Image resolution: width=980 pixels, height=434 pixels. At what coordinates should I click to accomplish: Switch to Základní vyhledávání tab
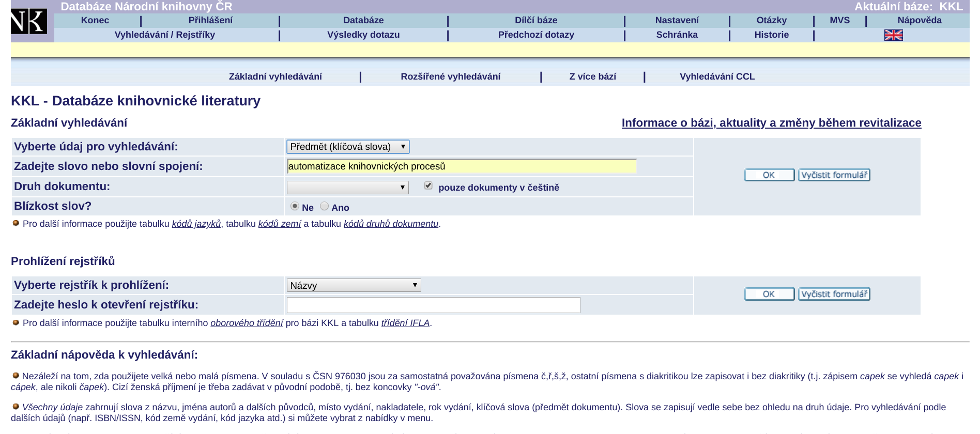tap(275, 76)
